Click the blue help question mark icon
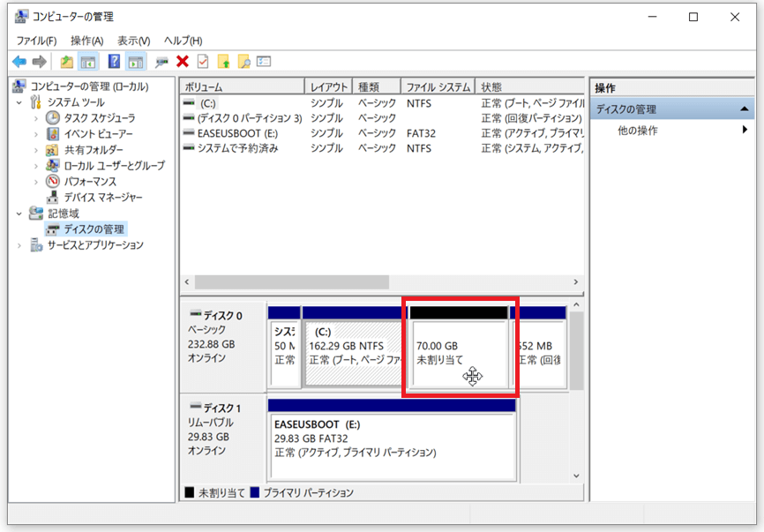This screenshot has width=764, height=532. [x=114, y=62]
